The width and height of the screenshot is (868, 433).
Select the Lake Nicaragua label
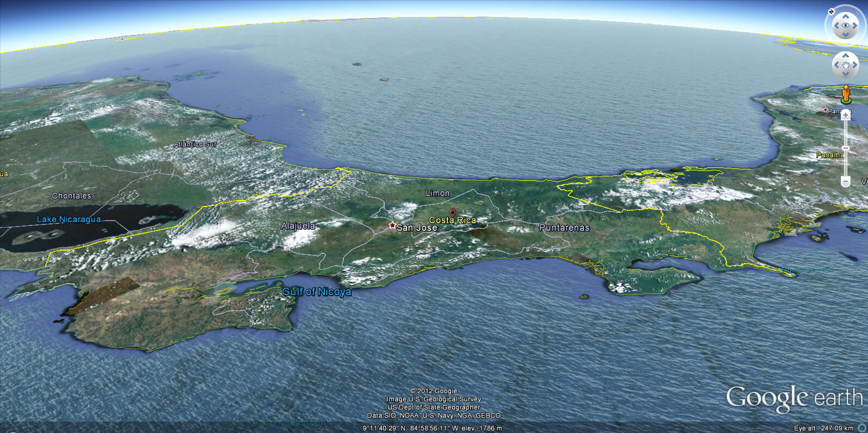69,219
